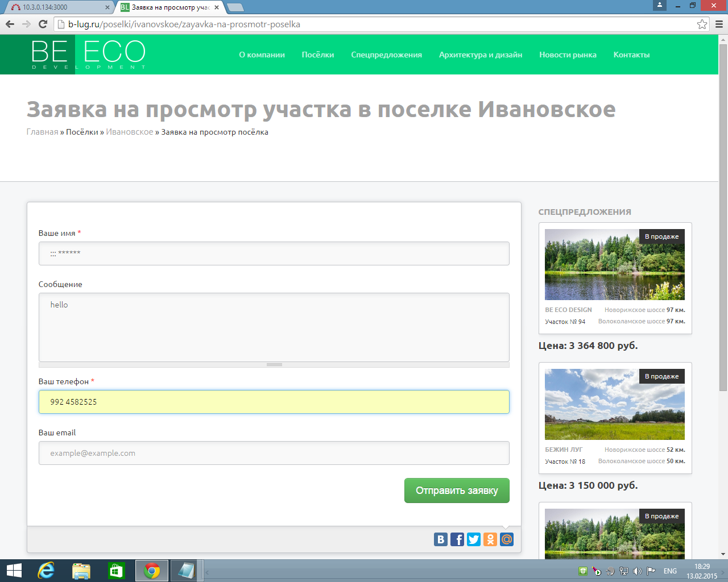
Task: Share page via Twitter icon
Action: pyautogui.click(x=474, y=539)
